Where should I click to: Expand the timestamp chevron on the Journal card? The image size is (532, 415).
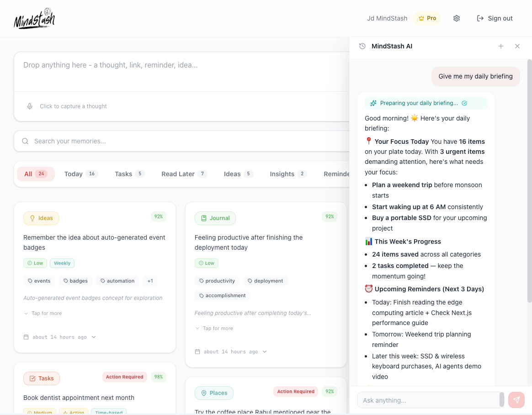(264, 352)
